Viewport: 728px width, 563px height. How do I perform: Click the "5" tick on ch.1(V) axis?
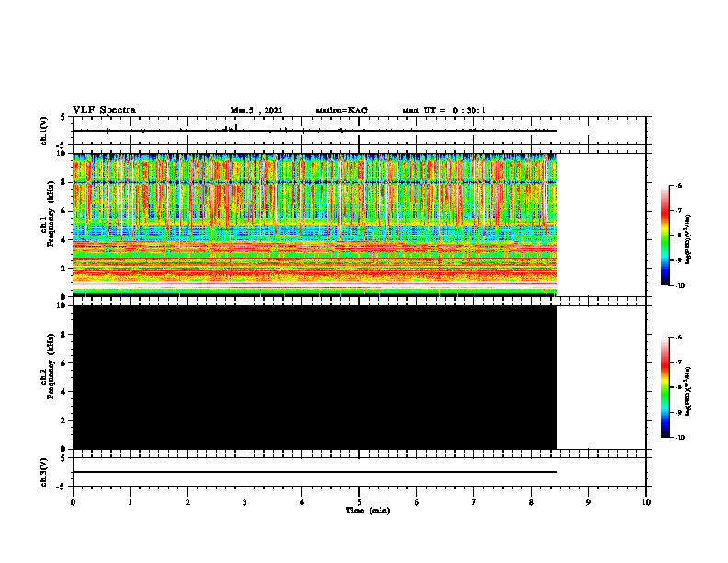64,117
